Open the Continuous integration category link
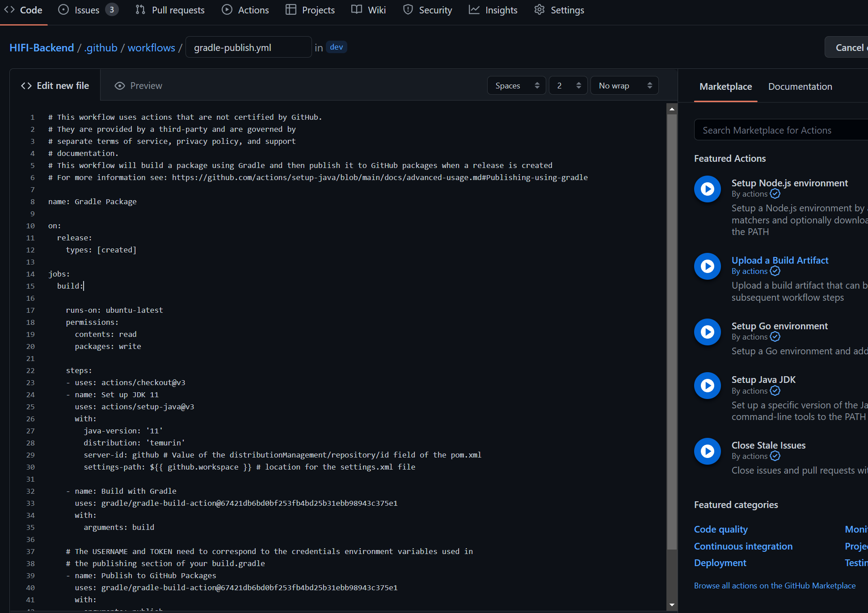 coord(743,546)
